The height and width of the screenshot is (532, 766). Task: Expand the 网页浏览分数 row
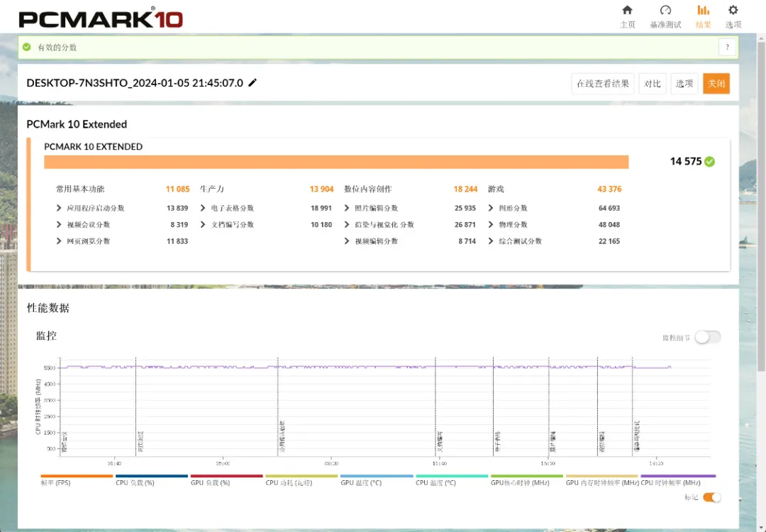point(59,241)
